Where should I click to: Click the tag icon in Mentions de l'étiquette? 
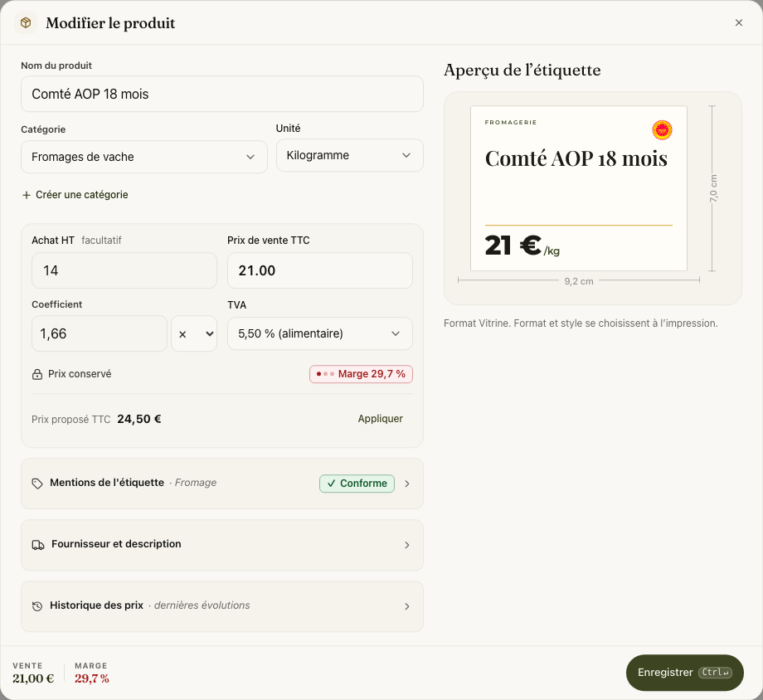click(37, 484)
